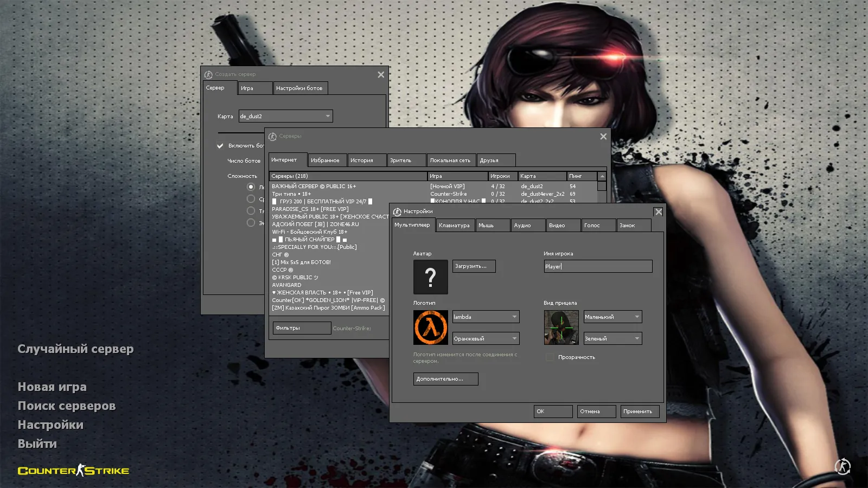
Task: Close the Серверы server browser window
Action: [x=603, y=137]
